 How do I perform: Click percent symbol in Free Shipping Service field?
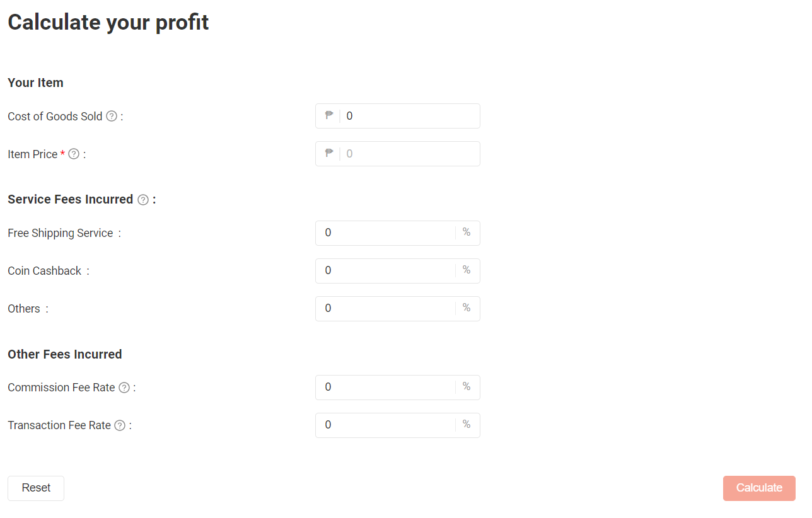click(467, 233)
